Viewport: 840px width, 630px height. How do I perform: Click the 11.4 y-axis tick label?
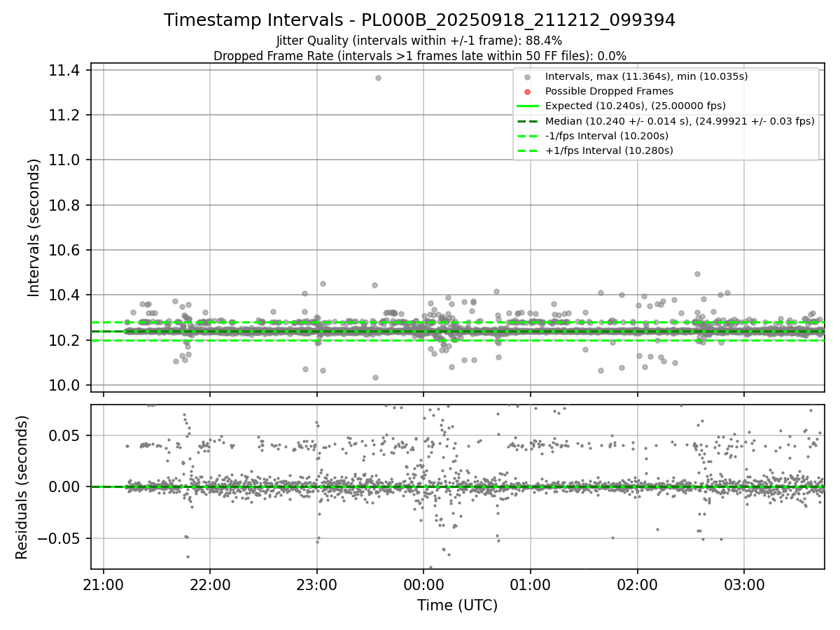(x=64, y=70)
